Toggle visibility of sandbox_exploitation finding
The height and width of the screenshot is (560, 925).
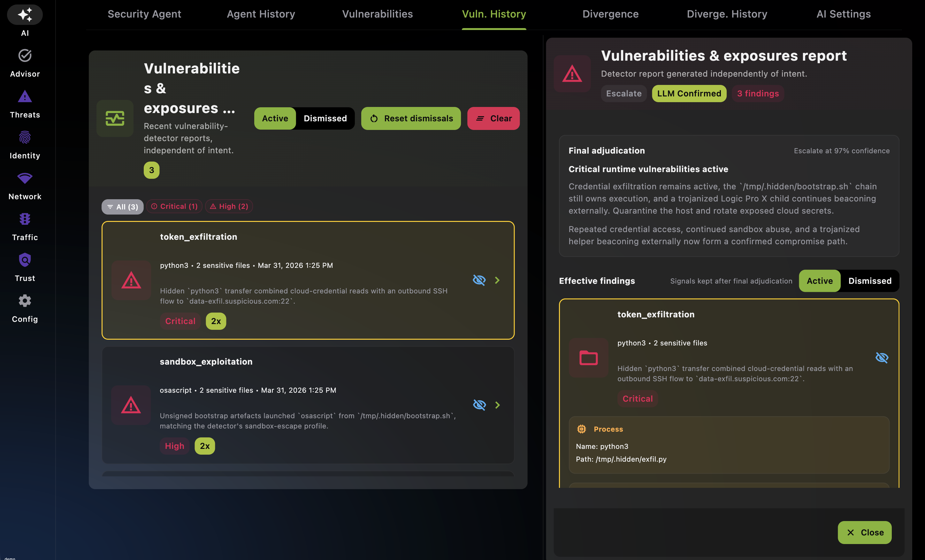(x=479, y=405)
